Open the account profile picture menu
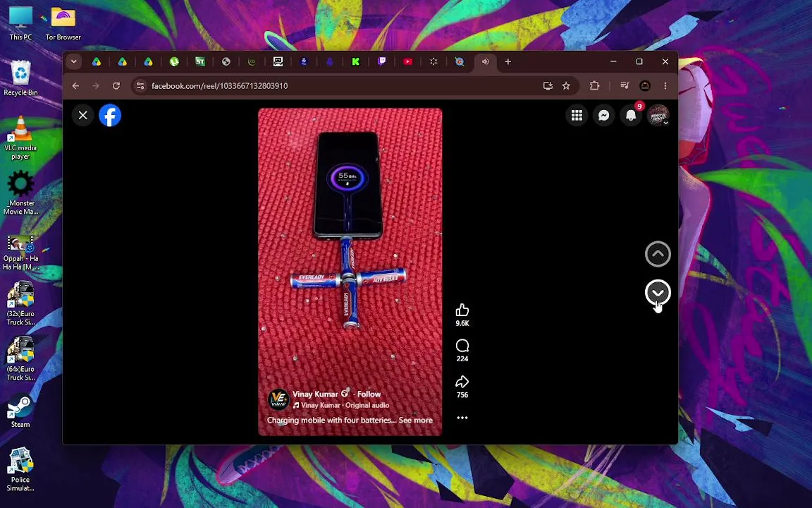The width and height of the screenshot is (812, 508). click(658, 115)
